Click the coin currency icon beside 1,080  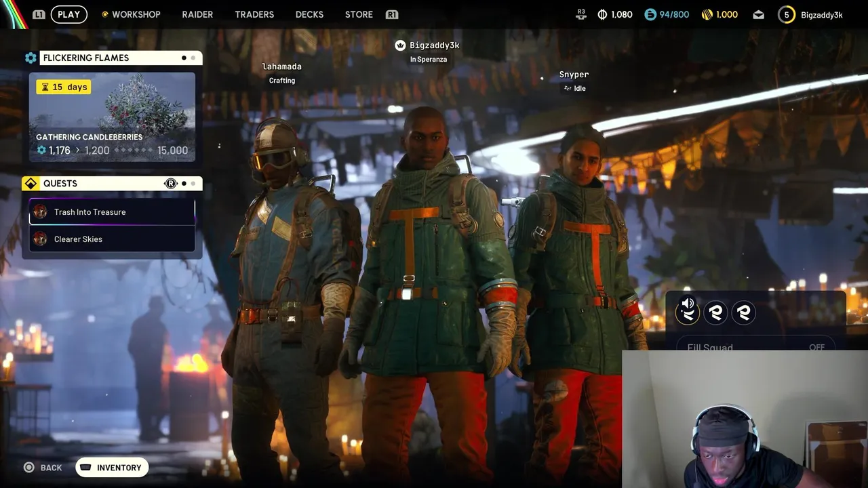602,14
